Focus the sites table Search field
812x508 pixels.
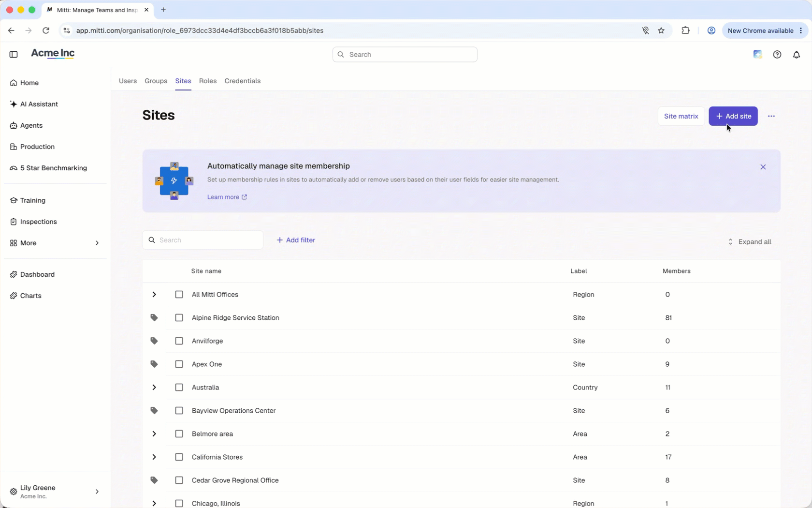pos(203,240)
